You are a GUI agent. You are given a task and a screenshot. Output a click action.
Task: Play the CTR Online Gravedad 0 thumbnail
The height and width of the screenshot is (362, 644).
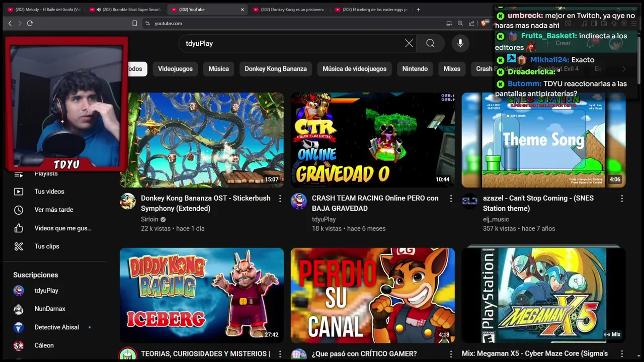coord(373,140)
